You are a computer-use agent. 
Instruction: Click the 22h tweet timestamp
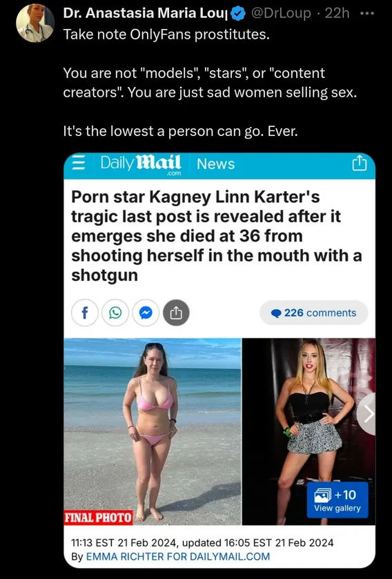point(337,13)
